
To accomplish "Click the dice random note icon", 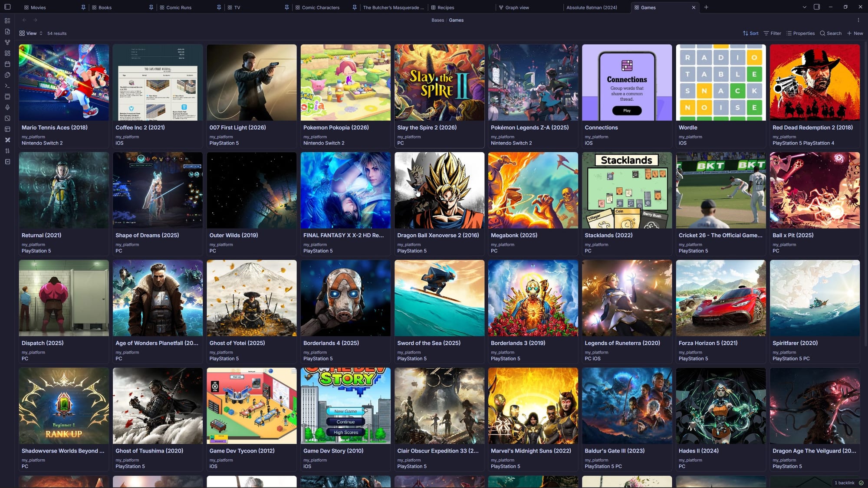I will [x=7, y=118].
